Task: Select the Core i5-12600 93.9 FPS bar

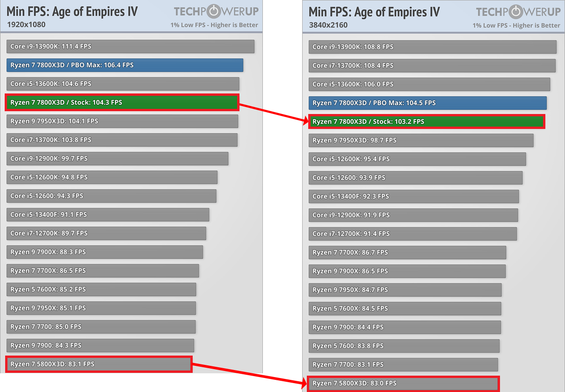Action: click(416, 178)
